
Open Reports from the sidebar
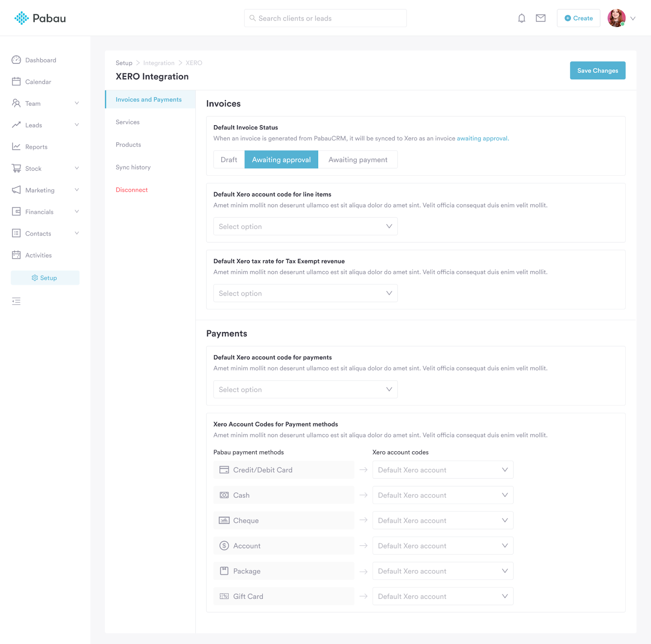36,147
